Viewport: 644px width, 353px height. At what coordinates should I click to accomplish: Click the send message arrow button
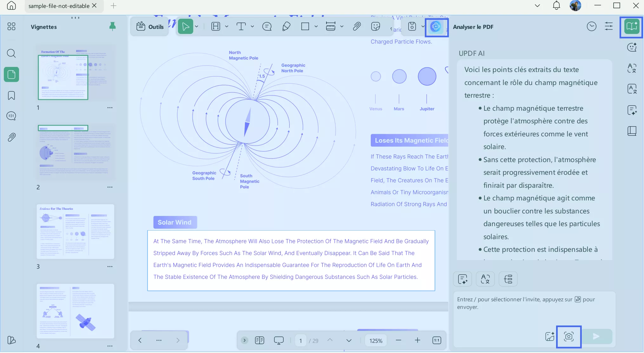pos(596,336)
